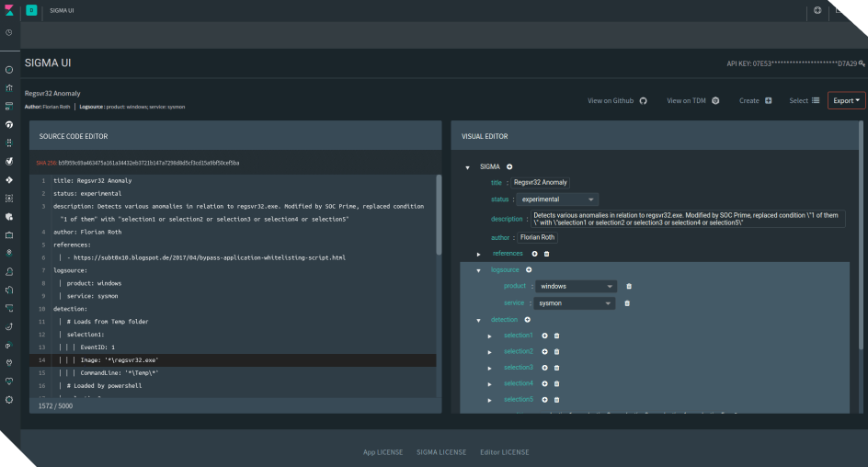Delete the product field with trash icon

coord(628,286)
